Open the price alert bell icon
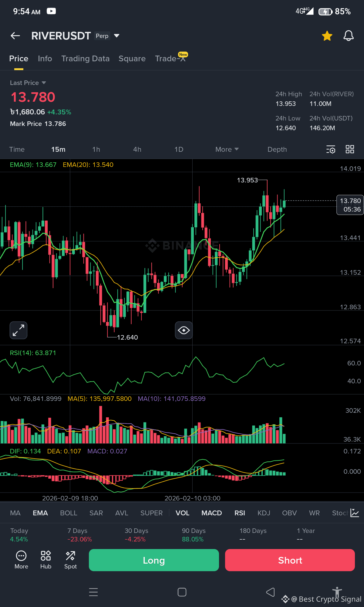This screenshot has height=607, width=364. click(349, 36)
